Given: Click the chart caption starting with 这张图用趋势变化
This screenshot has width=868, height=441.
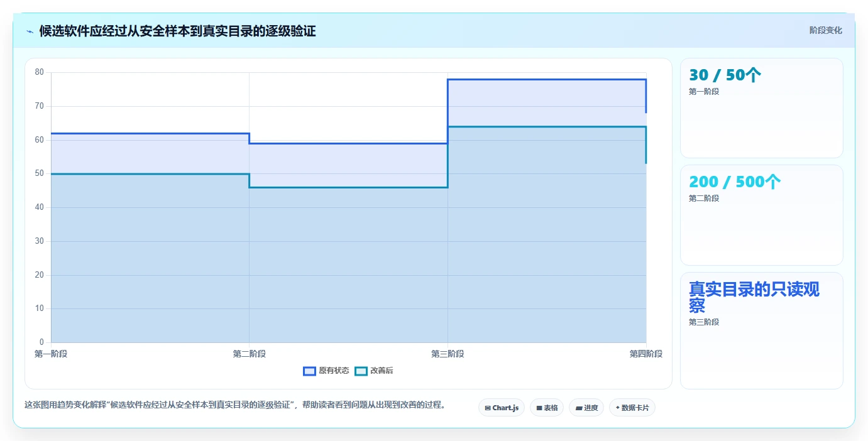Looking at the screenshot, I should [236, 405].
